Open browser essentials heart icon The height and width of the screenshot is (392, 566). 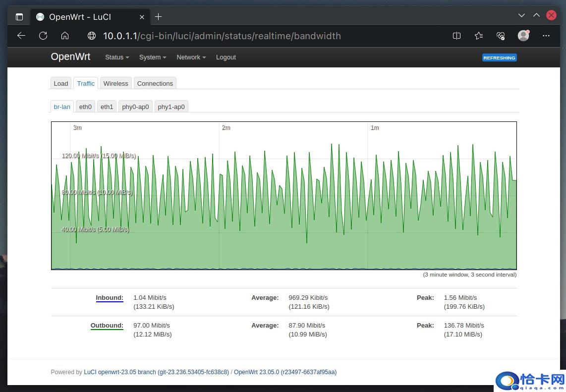tap(501, 36)
